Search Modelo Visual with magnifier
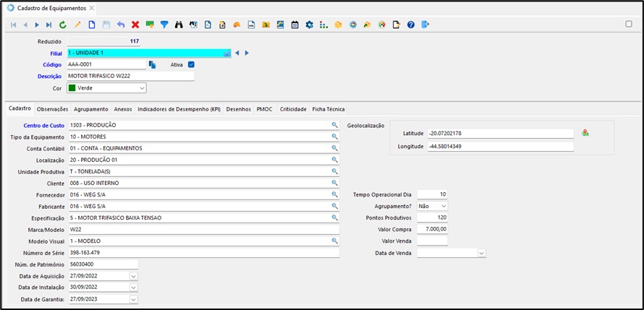Image resolution: width=644 pixels, height=310 pixels. pyautogui.click(x=335, y=241)
